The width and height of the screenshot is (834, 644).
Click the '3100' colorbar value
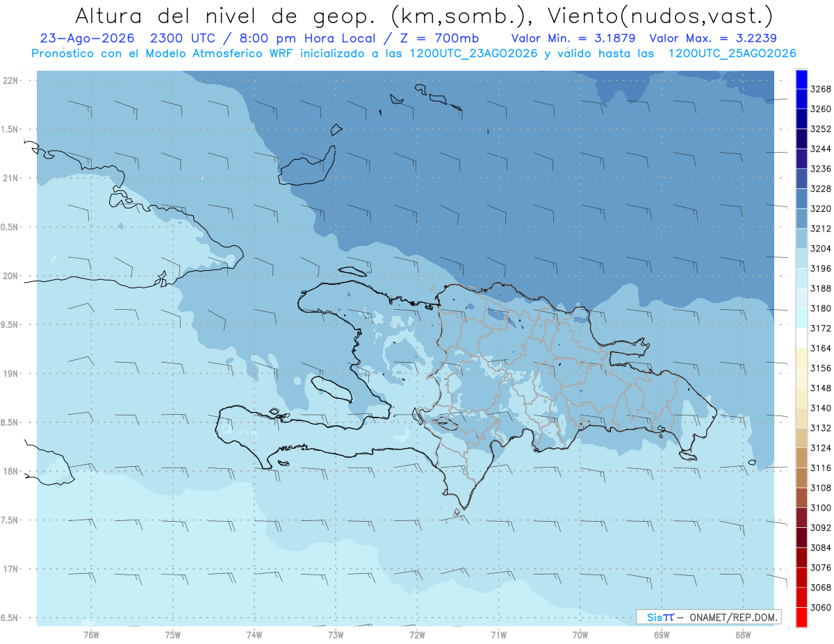click(821, 508)
